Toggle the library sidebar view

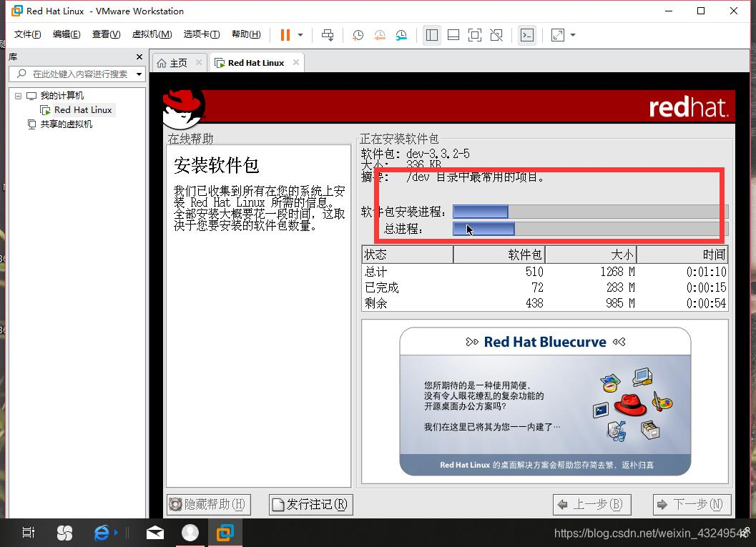pos(431,35)
